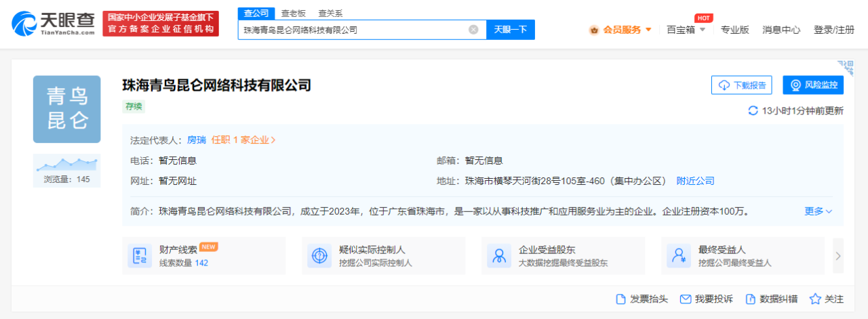The height and width of the screenshot is (319, 868).
Task: Click the official credit agency red banner
Action: click(161, 24)
